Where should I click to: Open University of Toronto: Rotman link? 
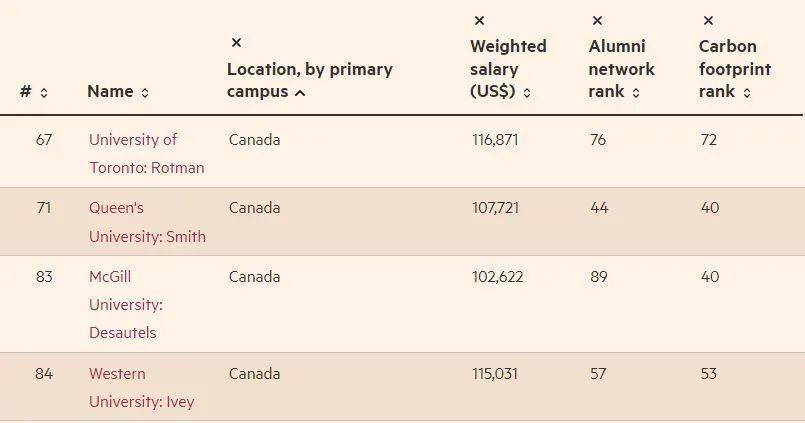pos(146,153)
